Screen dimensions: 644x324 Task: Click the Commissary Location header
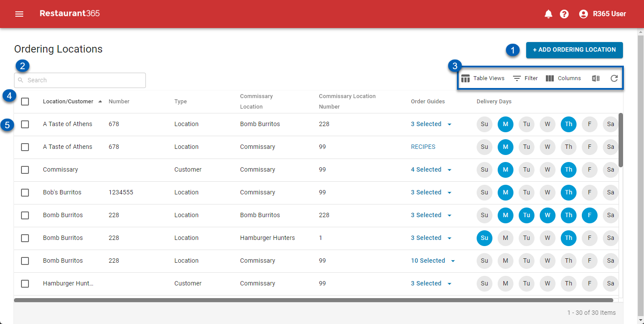(x=256, y=102)
